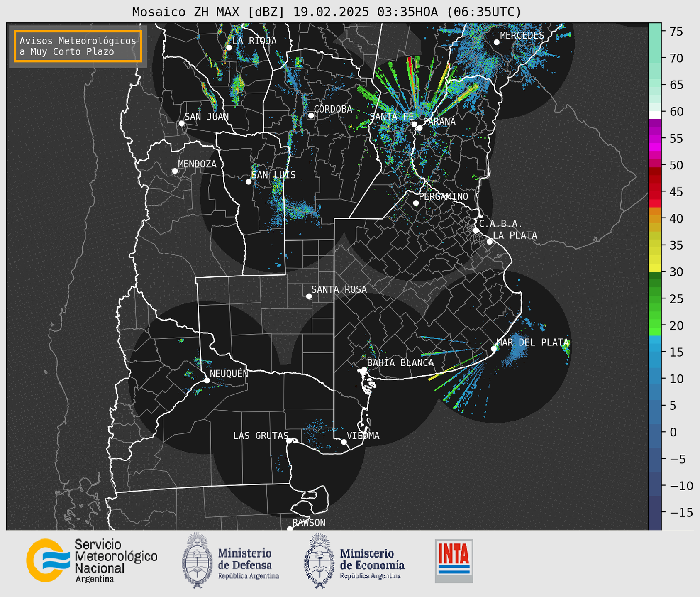Select the Santa Rosa city marker
This screenshot has width=700, height=597.
(x=309, y=296)
